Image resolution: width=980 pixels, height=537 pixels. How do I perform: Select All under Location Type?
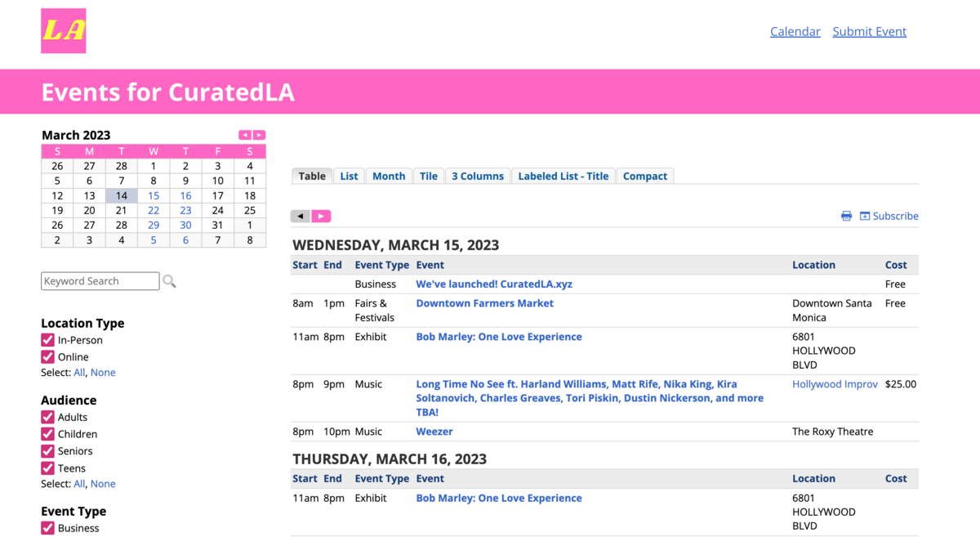pos(79,372)
